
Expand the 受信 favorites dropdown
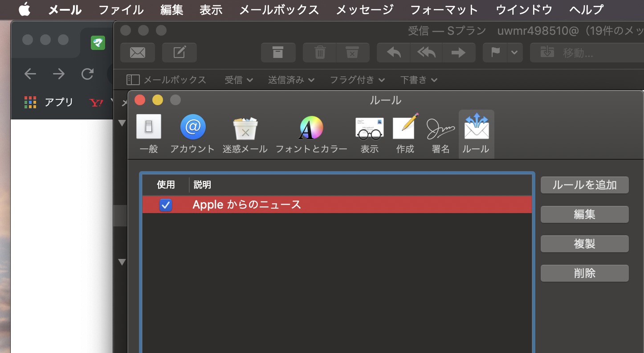239,80
